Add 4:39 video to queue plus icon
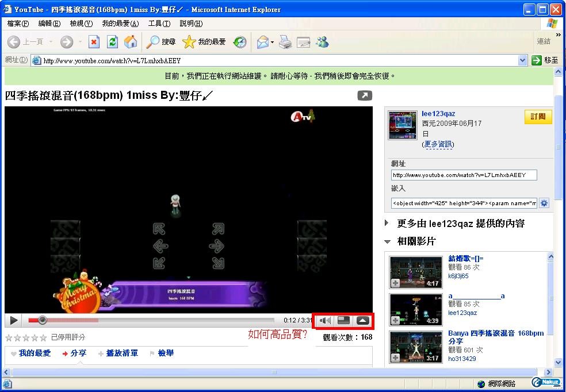The width and height of the screenshot is (566, 392). click(396, 321)
